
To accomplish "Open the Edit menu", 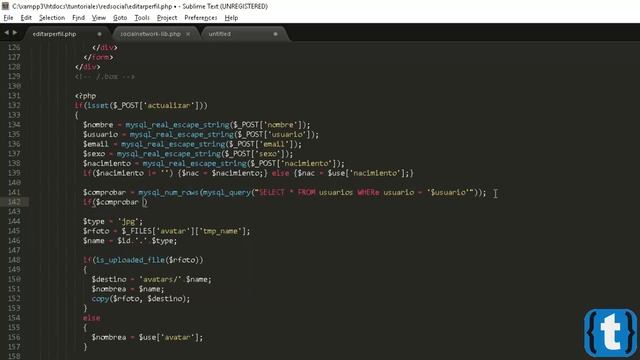I will click(26, 18).
